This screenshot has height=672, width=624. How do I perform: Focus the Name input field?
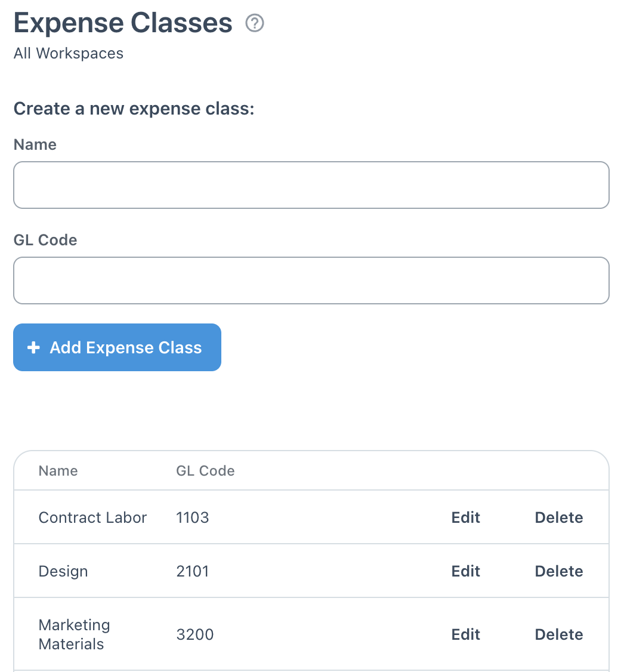(x=311, y=185)
